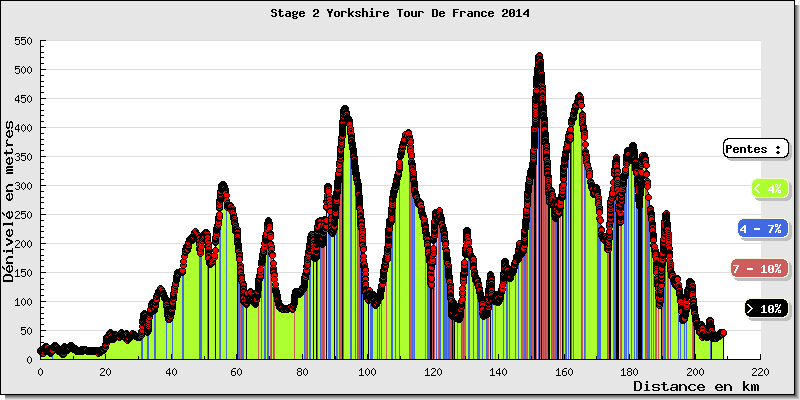Click the highest summit point near 152 km
Screen dimensions: 800x400
click(539, 56)
